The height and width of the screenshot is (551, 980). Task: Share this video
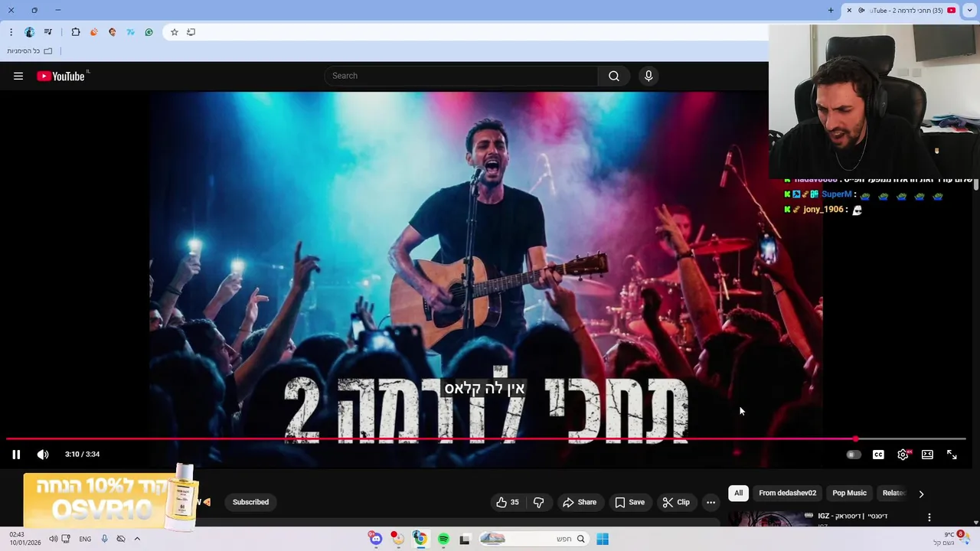click(580, 502)
